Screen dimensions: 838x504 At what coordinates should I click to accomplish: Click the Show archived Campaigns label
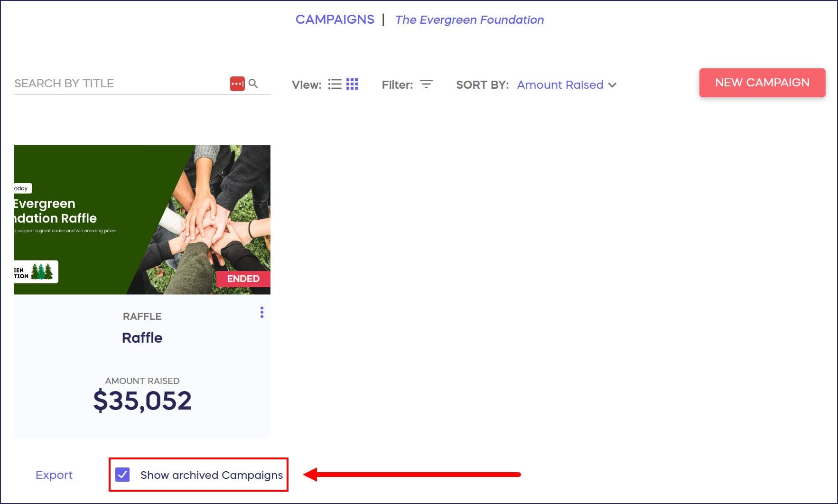(x=212, y=475)
